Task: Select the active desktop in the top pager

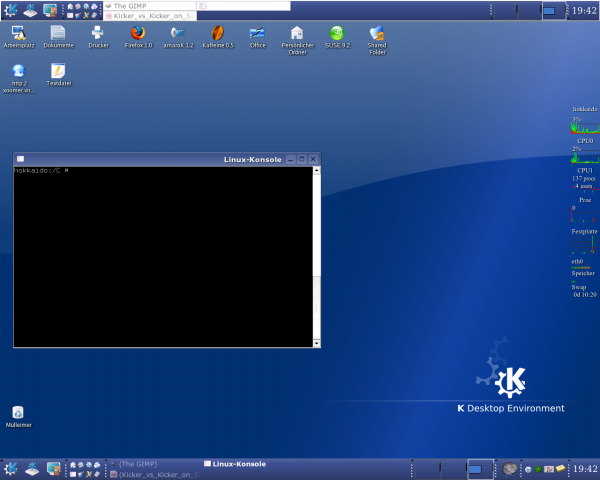Action: point(554,11)
